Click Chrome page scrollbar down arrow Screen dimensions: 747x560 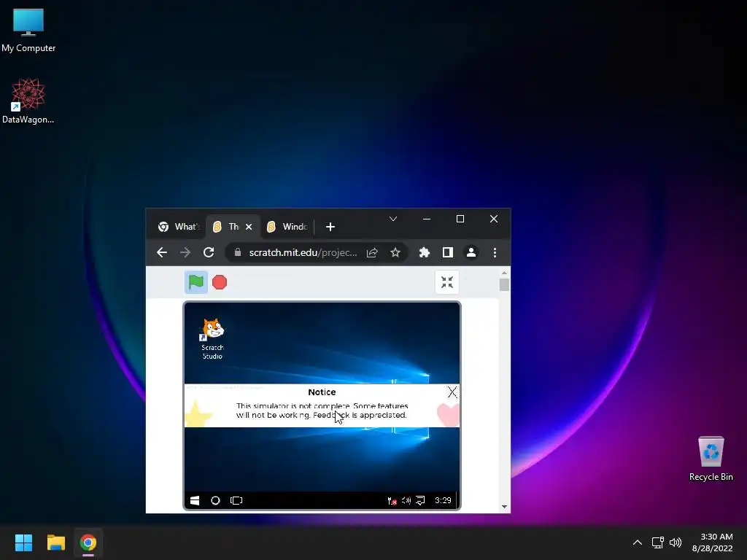pyautogui.click(x=504, y=507)
